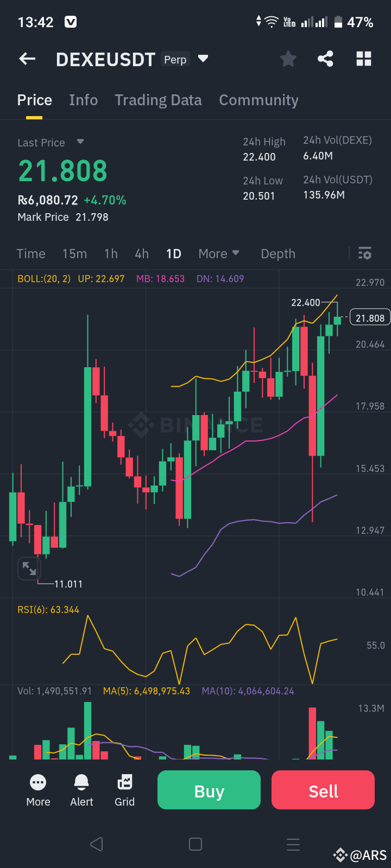Viewport: 391px width, 868px height.
Task: Switch to the Info tab
Action: pyautogui.click(x=84, y=100)
